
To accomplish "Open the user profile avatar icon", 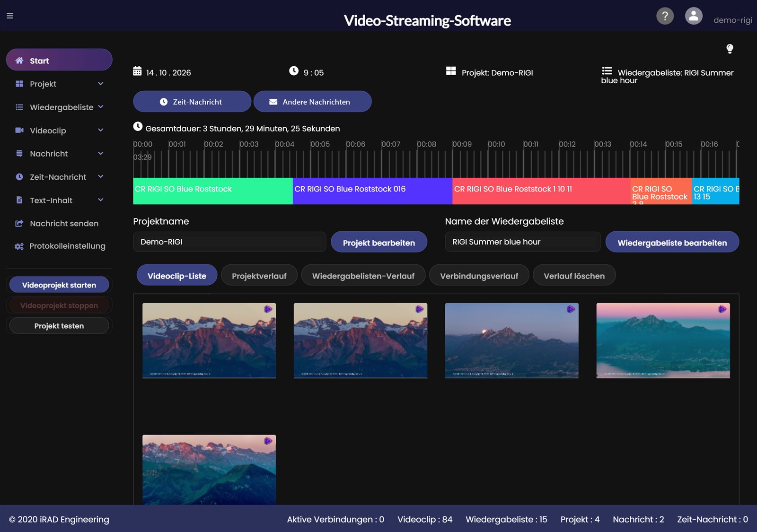I will (694, 16).
